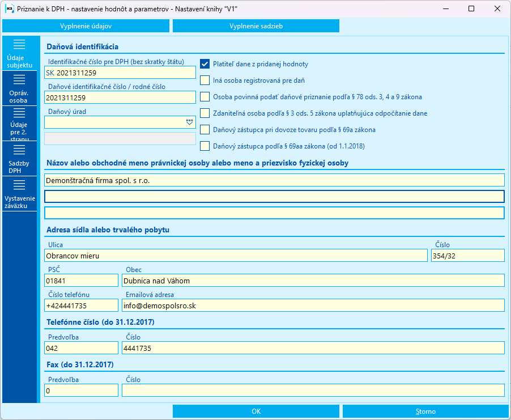
Task: Open the Opráv. osoba sidebar section
Action: (x=20, y=88)
